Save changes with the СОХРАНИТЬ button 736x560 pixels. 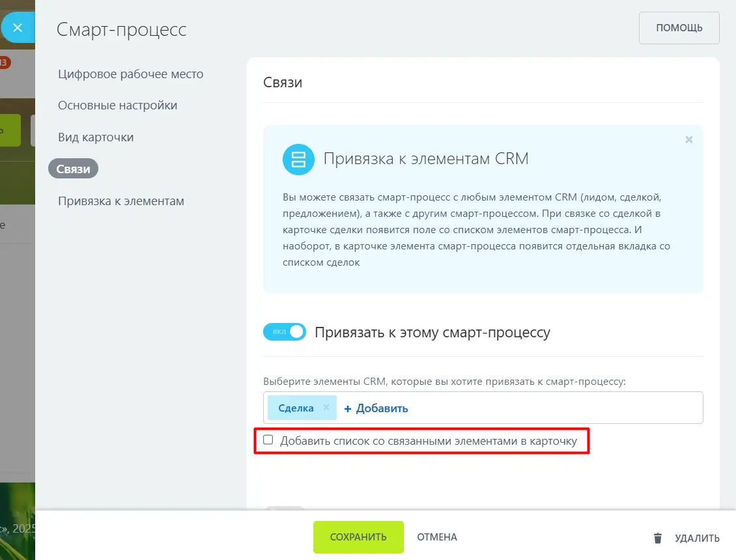pos(358,537)
